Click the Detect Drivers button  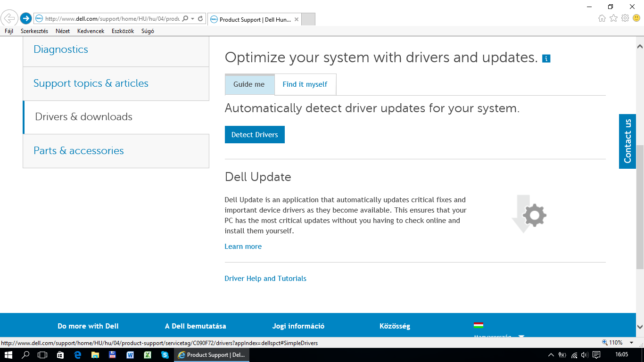pos(255,134)
